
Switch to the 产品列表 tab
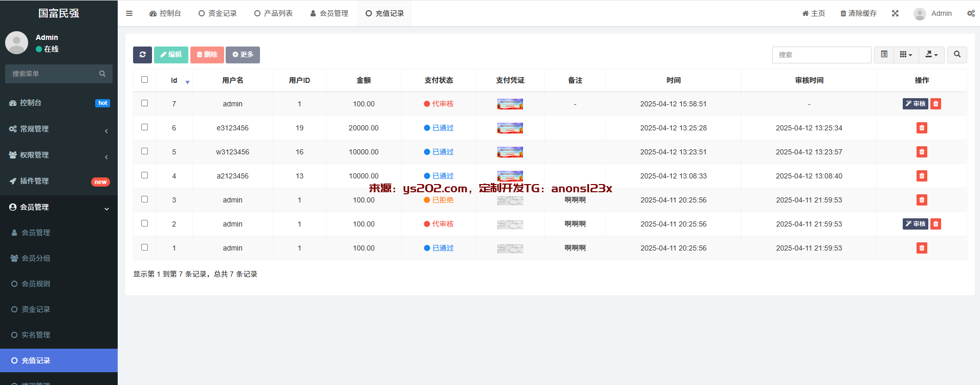pyautogui.click(x=273, y=13)
